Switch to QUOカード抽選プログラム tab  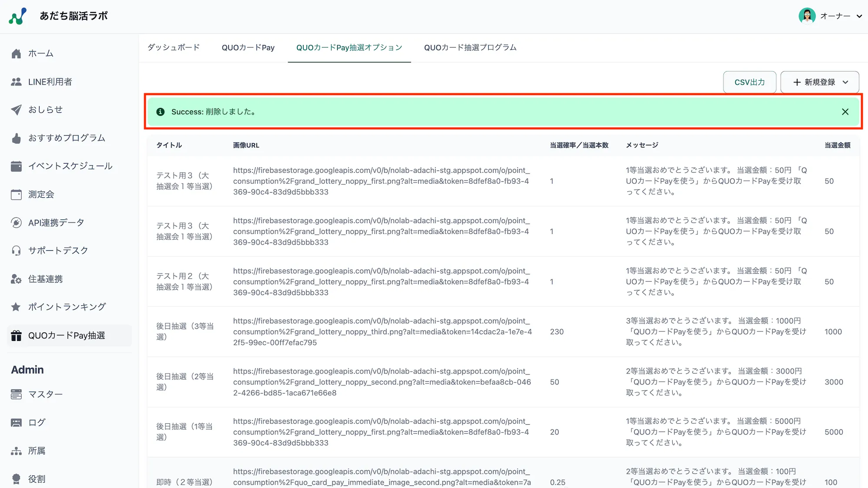(470, 48)
